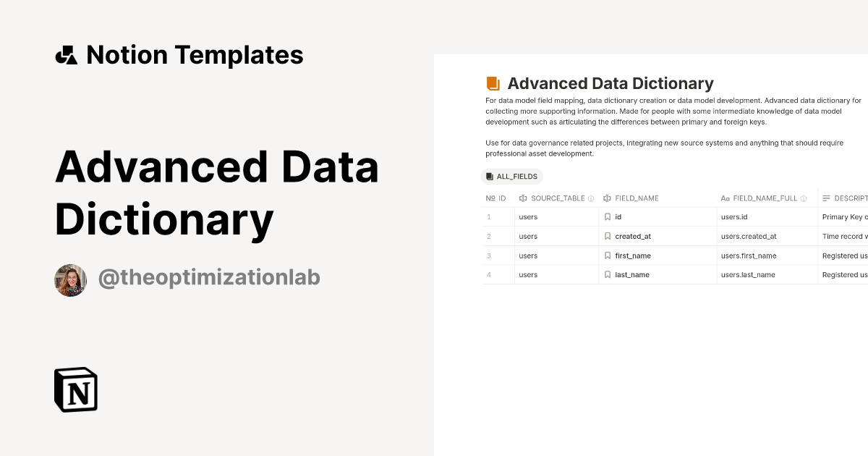Viewport: 868px width, 456px height.
Task: Click the database icon on ALL_FIELDS view
Action: click(489, 176)
